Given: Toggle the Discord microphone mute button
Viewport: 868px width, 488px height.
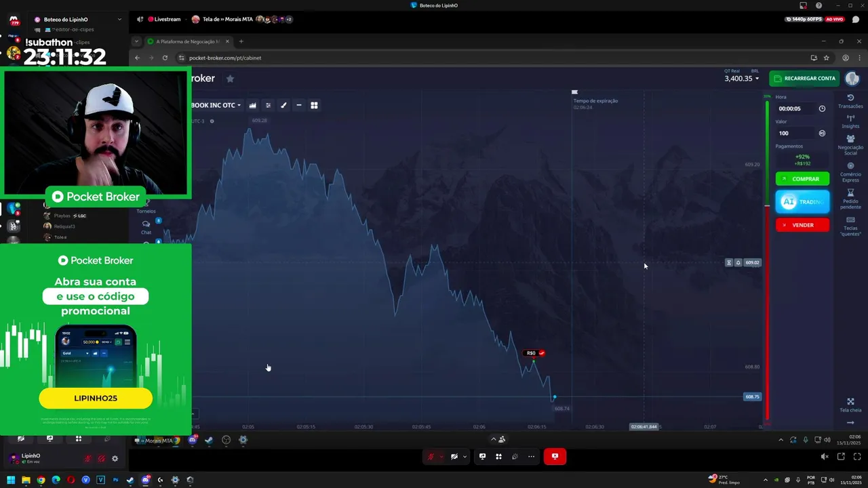Looking at the screenshot, I should (x=431, y=457).
